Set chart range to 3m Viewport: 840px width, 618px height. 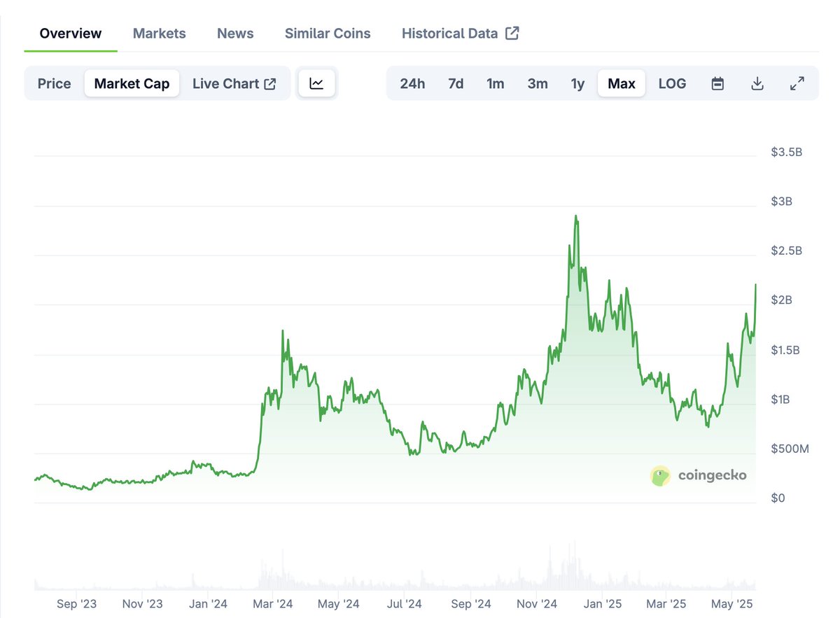pos(538,83)
